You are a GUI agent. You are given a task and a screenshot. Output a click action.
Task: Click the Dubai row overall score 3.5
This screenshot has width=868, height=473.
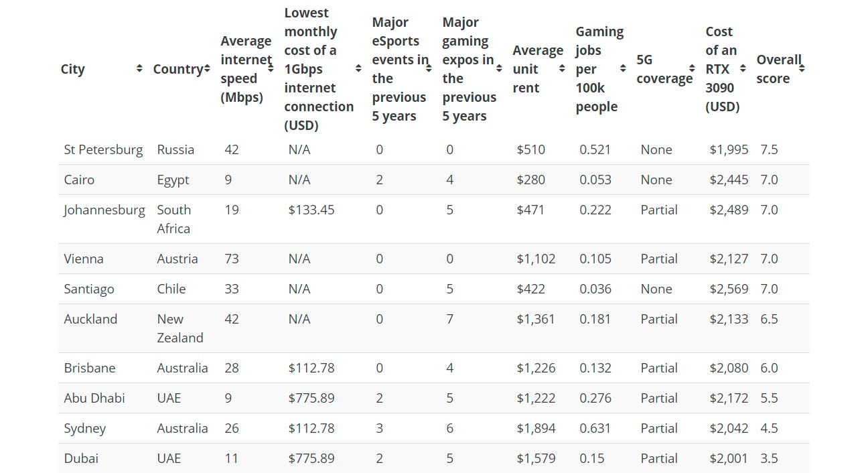click(x=769, y=458)
